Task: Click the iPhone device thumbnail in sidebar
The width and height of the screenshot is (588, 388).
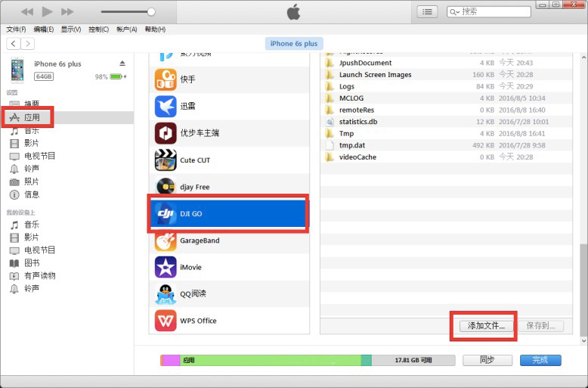Action: click(x=17, y=70)
